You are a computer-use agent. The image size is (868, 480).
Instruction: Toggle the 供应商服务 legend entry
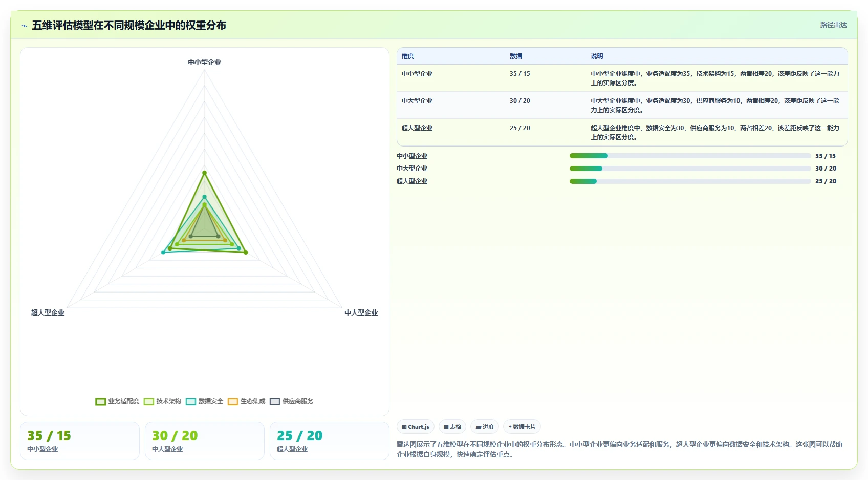[x=292, y=401]
